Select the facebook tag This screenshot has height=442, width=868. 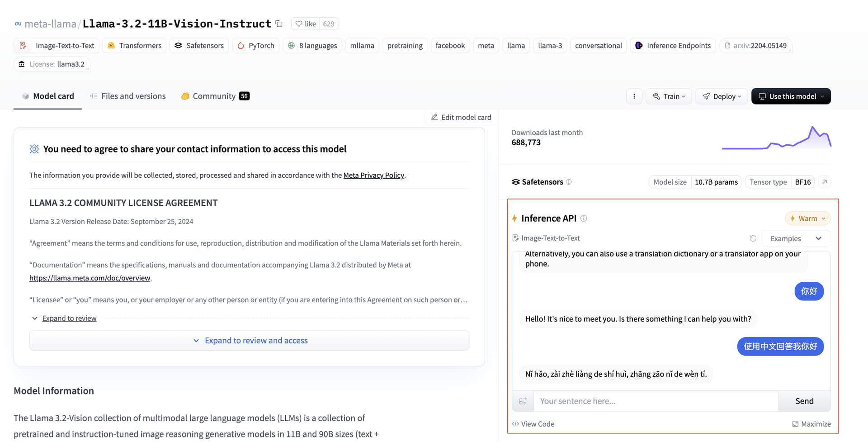[450, 45]
